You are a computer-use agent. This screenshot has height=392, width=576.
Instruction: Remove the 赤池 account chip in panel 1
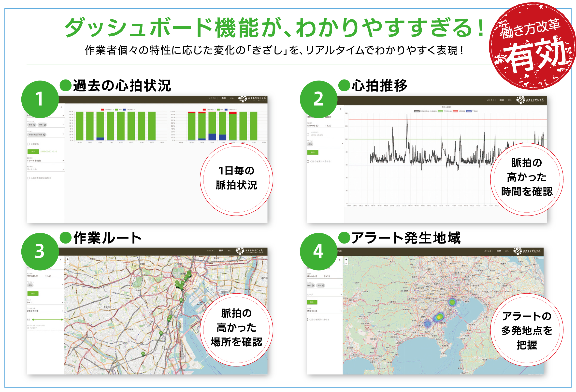coord(34,125)
